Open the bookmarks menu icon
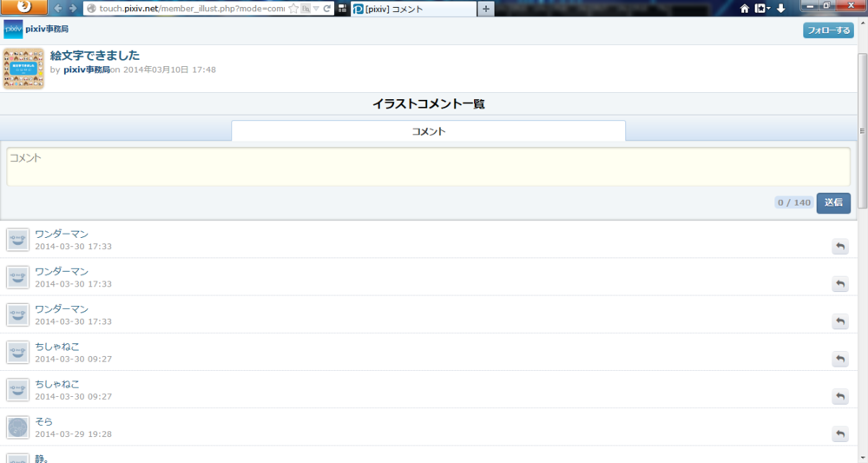Viewport: 868px width, 463px height. pos(760,9)
